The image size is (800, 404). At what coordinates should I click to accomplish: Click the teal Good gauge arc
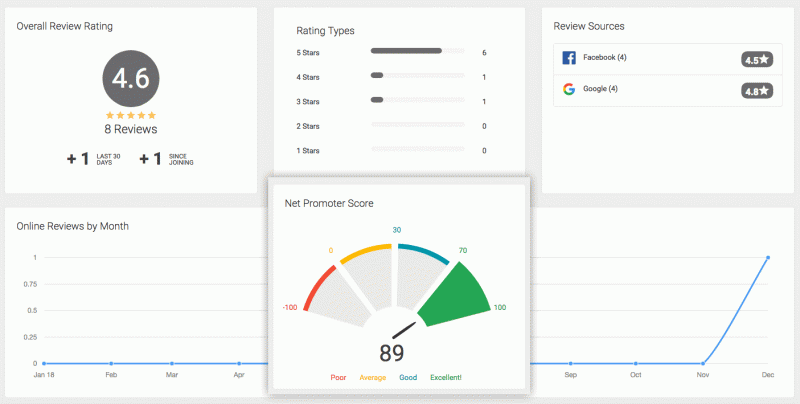(424, 252)
